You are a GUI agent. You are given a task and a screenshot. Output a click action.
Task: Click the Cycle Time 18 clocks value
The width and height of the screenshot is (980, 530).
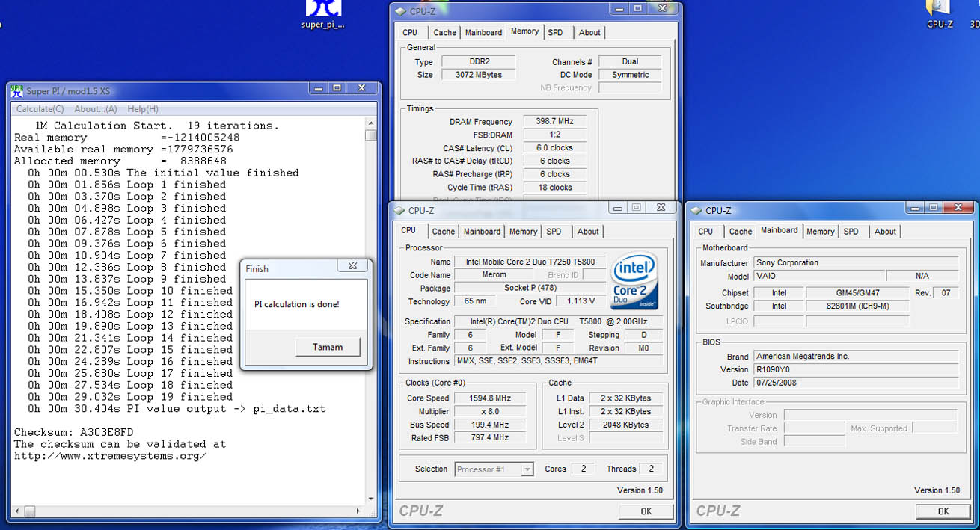tap(554, 188)
